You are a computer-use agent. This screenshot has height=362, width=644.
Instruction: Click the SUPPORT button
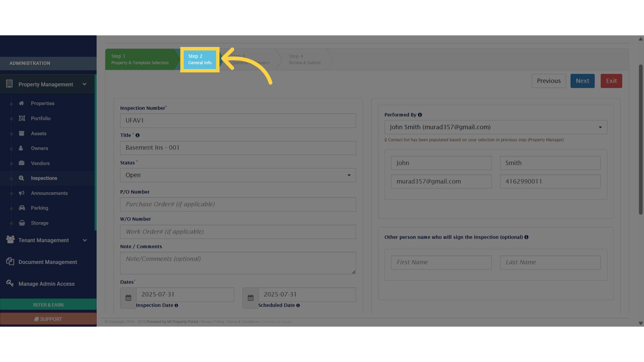click(x=48, y=319)
